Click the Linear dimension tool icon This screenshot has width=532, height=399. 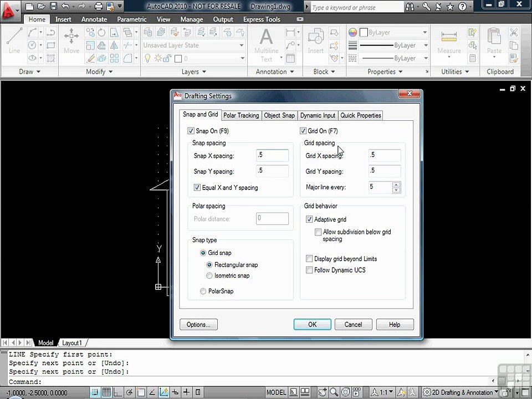290,33
